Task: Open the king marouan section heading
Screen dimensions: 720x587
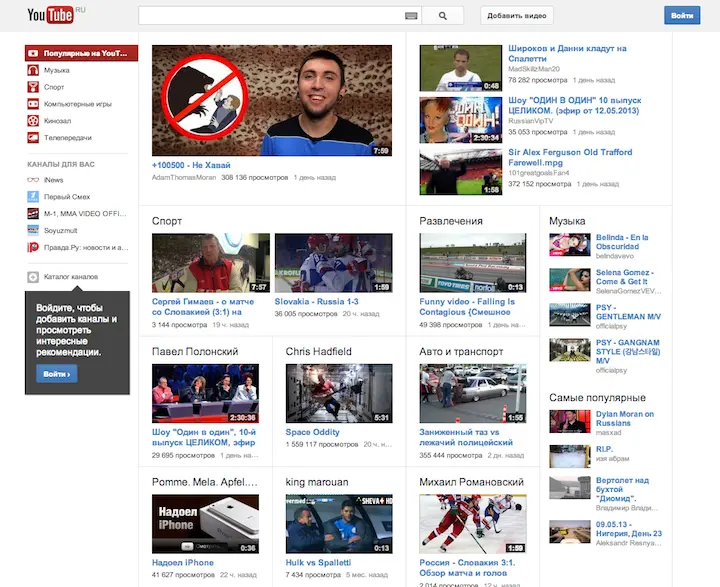Action: [317, 482]
